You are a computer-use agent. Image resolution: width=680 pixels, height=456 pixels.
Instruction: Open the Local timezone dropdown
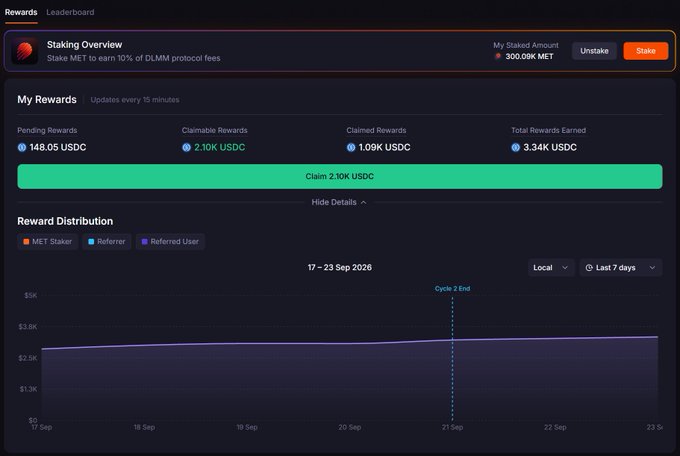pyautogui.click(x=551, y=268)
